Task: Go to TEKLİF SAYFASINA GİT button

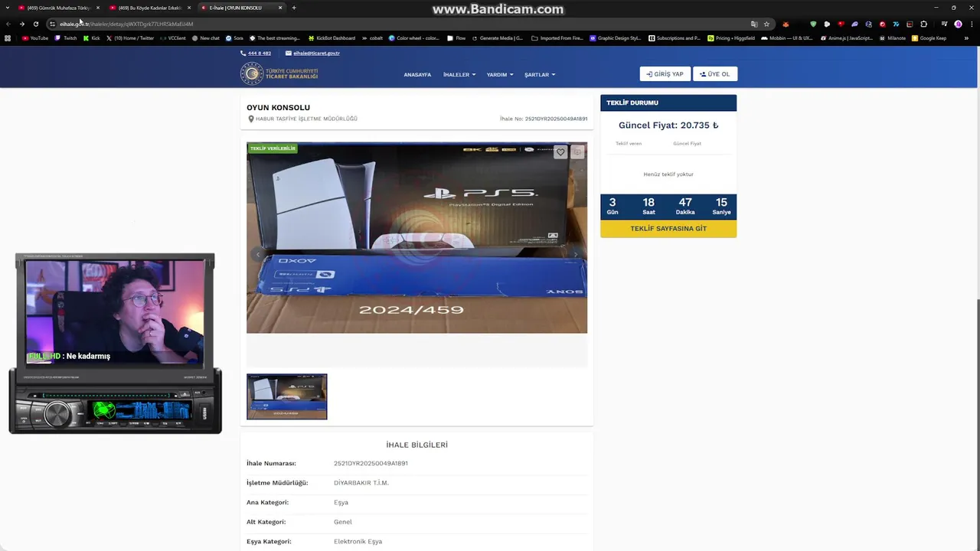Action: point(668,229)
